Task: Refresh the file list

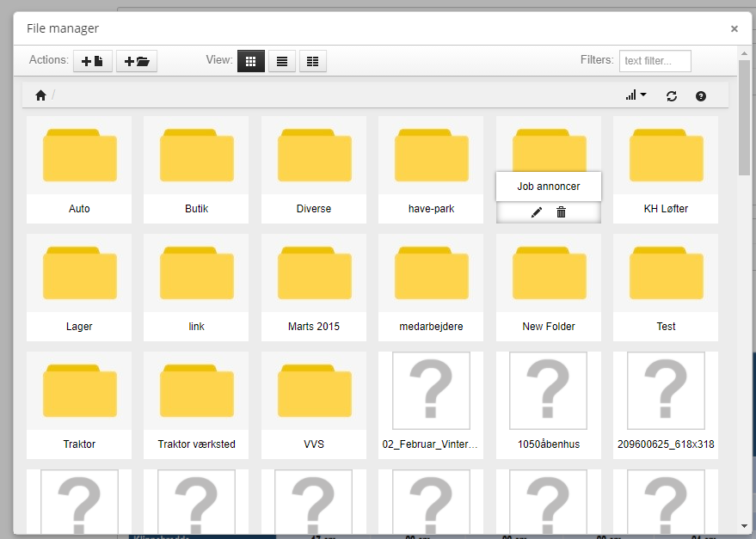Action: click(672, 96)
